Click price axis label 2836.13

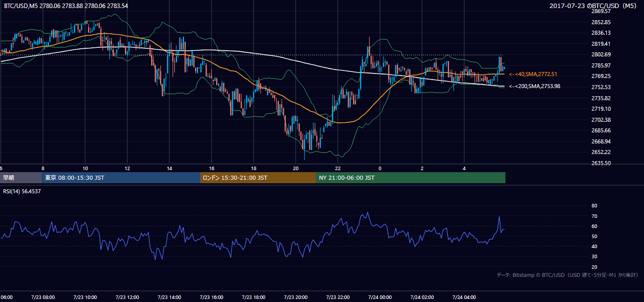coord(601,33)
